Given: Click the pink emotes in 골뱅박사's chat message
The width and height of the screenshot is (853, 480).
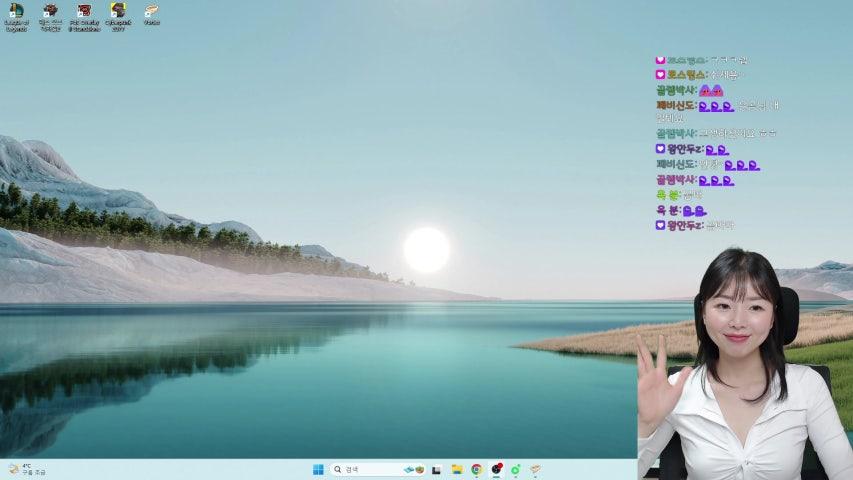Looking at the screenshot, I should coord(711,90).
